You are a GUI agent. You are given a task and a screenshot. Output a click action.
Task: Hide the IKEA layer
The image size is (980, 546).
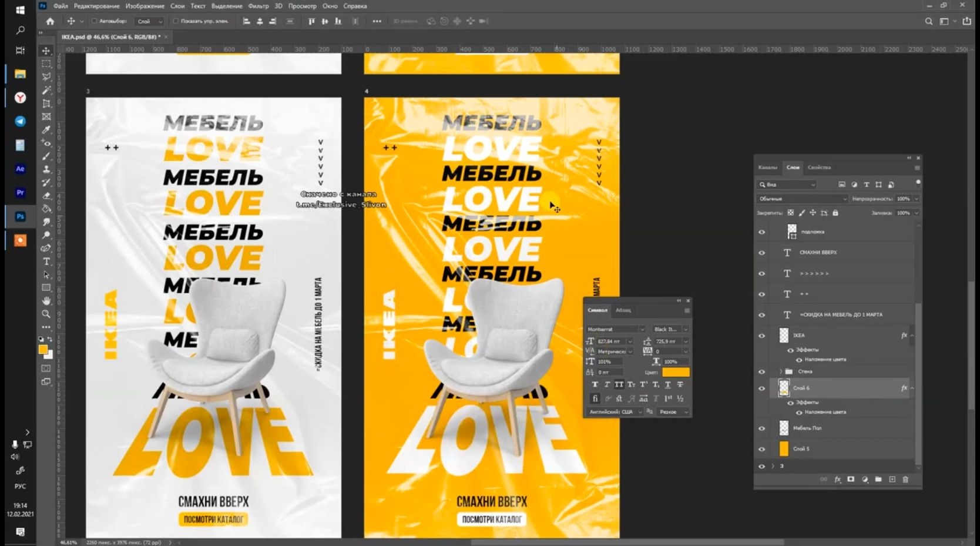[x=762, y=336]
